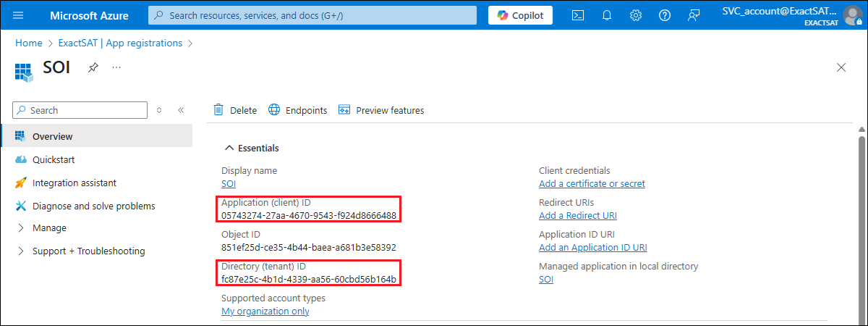Open the portal settings gear
Viewport: 868px width, 326px height.
636,15
